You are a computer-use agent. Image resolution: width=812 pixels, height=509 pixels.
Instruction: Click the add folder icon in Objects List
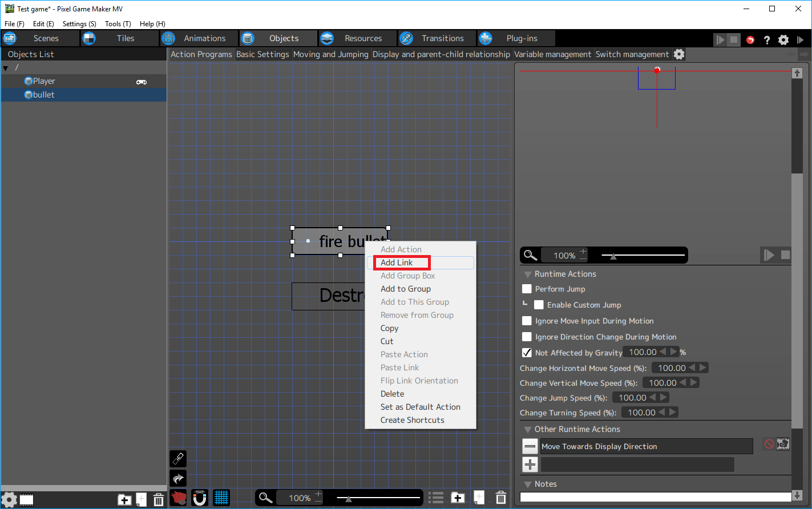[x=124, y=500]
